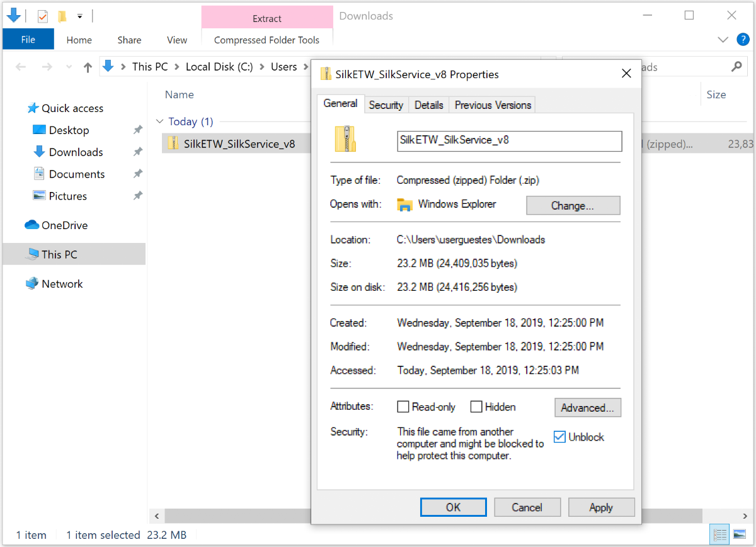Click Apply in the Properties dialog

[x=601, y=507]
